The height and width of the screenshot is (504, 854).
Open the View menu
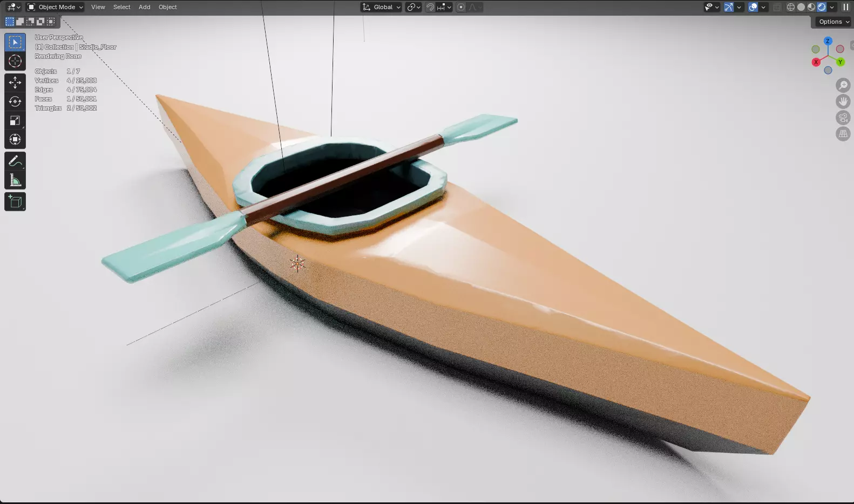(98, 7)
